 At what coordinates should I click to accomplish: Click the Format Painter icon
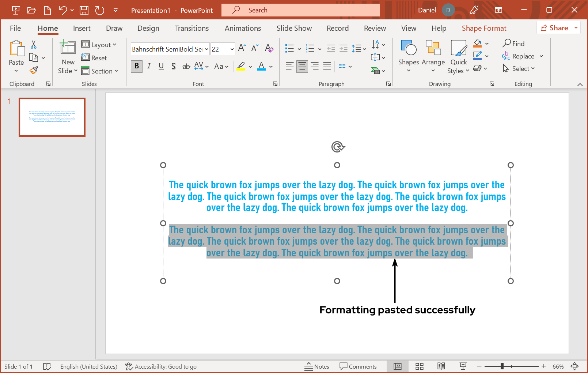[34, 70]
